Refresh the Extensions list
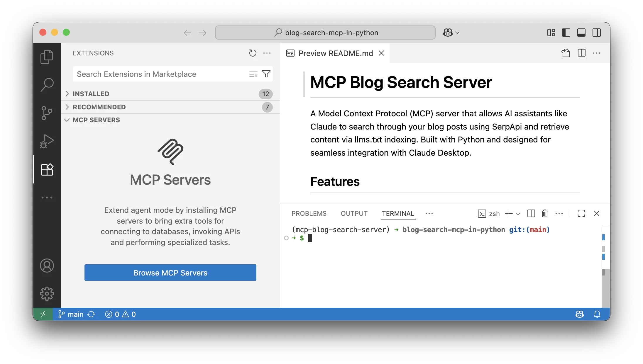 (252, 53)
